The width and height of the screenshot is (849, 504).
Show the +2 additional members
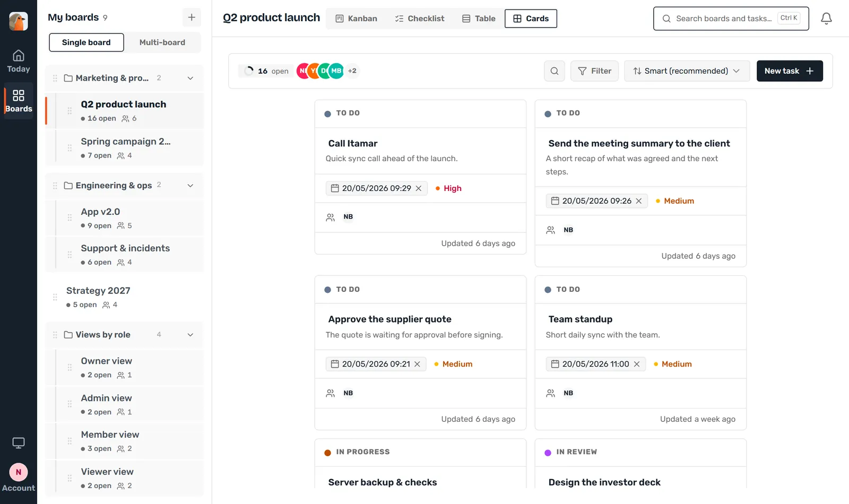click(x=352, y=71)
